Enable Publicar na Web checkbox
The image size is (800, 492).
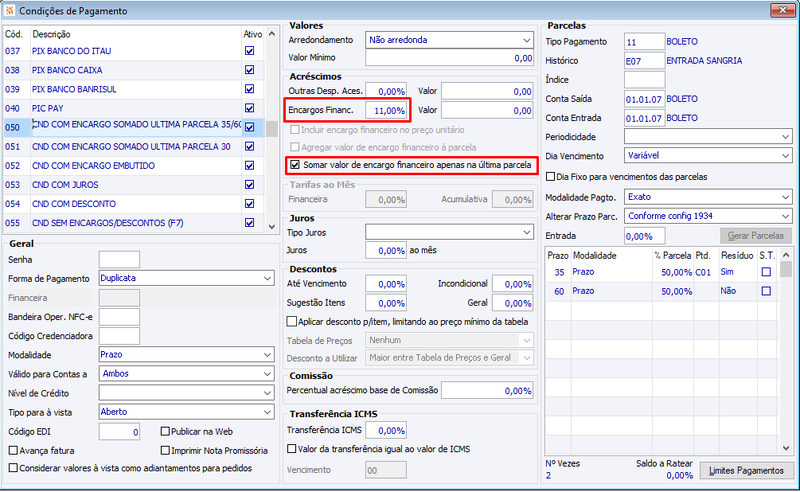tap(165, 431)
